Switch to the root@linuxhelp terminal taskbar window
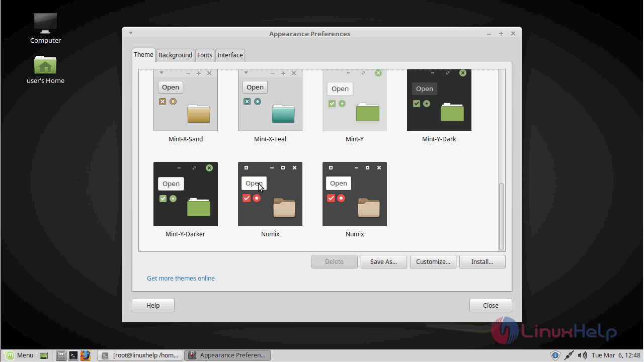This screenshot has height=362, width=644. coord(140,355)
